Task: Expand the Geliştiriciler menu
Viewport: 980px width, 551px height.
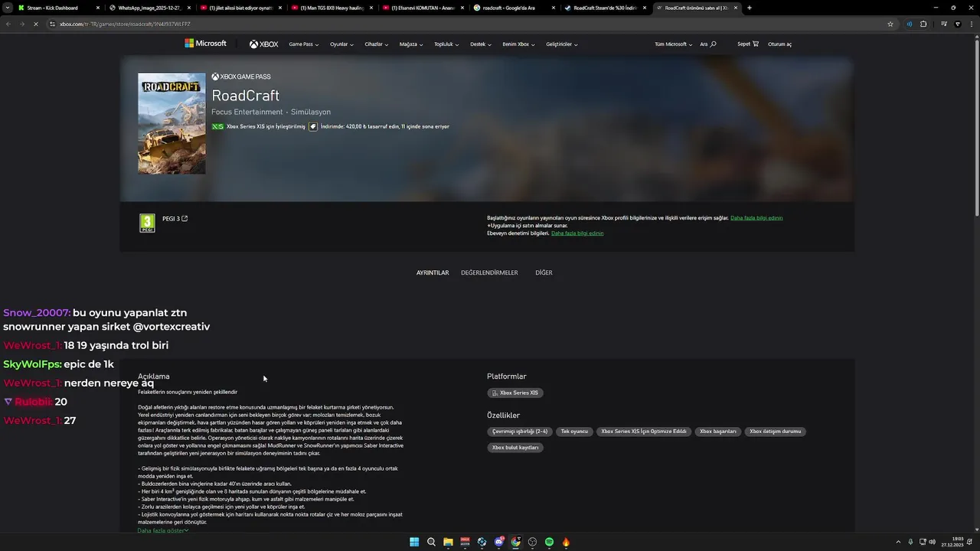Action: pyautogui.click(x=562, y=44)
